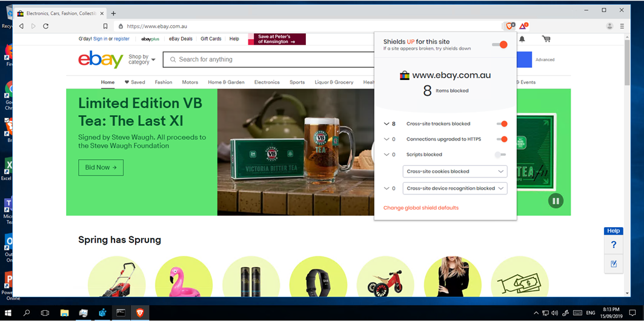Image resolution: width=644 pixels, height=321 pixels.
Task: Expand the Scripts blocked details
Action: [386, 155]
